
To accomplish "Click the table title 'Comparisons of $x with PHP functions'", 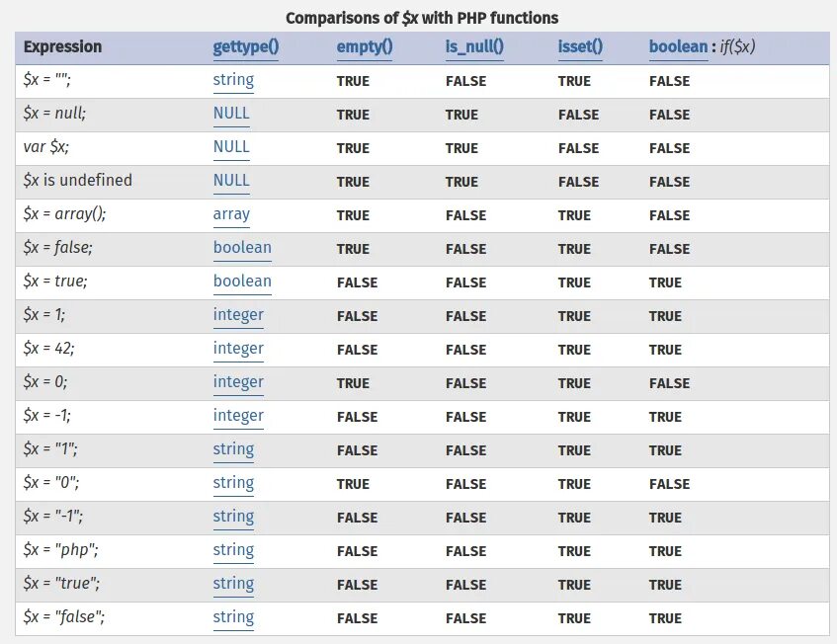I will pos(422,18).
